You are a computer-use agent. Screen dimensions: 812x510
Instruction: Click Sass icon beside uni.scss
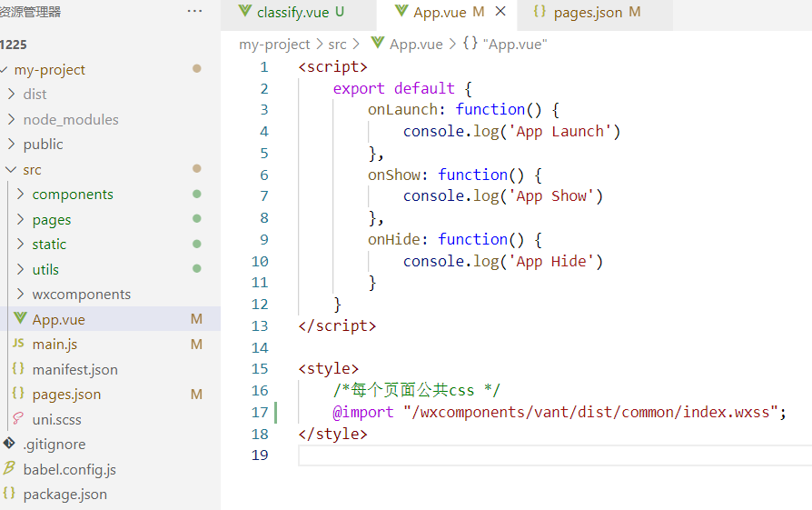18,418
